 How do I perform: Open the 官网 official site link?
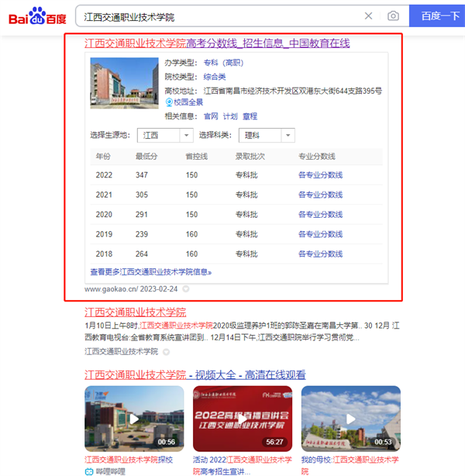pos(211,116)
